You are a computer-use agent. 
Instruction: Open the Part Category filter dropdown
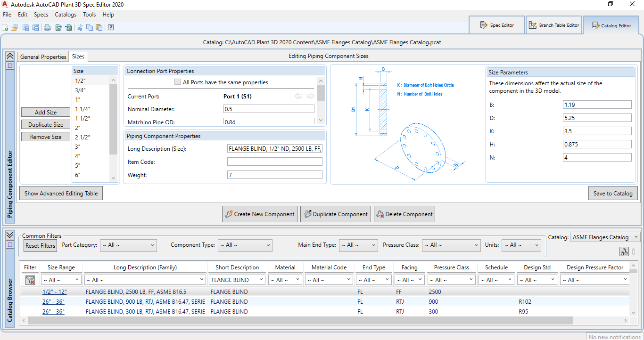127,245
